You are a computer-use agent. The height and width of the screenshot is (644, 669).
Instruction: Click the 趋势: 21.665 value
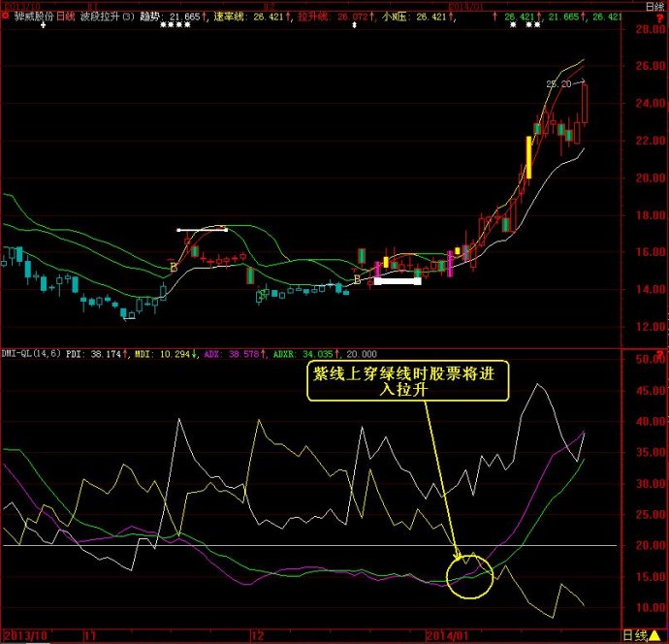[x=170, y=16]
